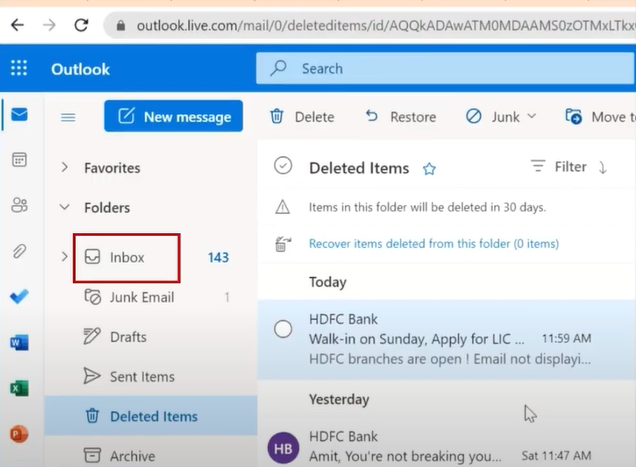Open the app launcher grid icon

point(19,68)
